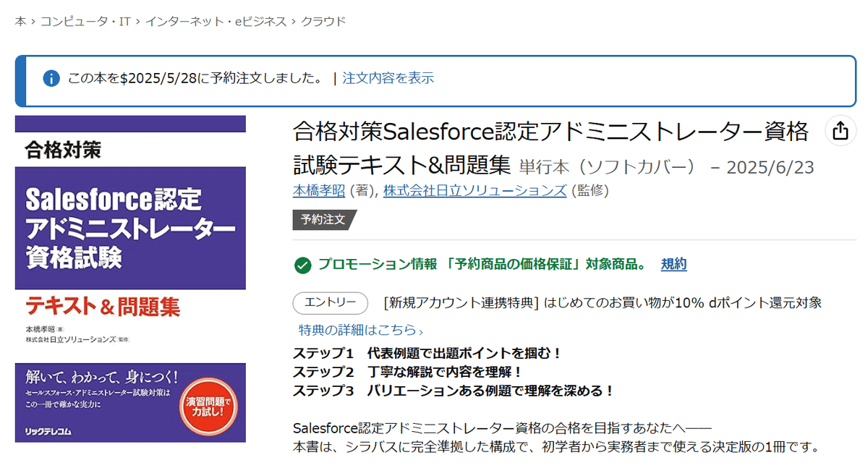Open the 本 breadcrumb link
Image resolution: width=868 pixels, height=468 pixels.
coord(20,22)
